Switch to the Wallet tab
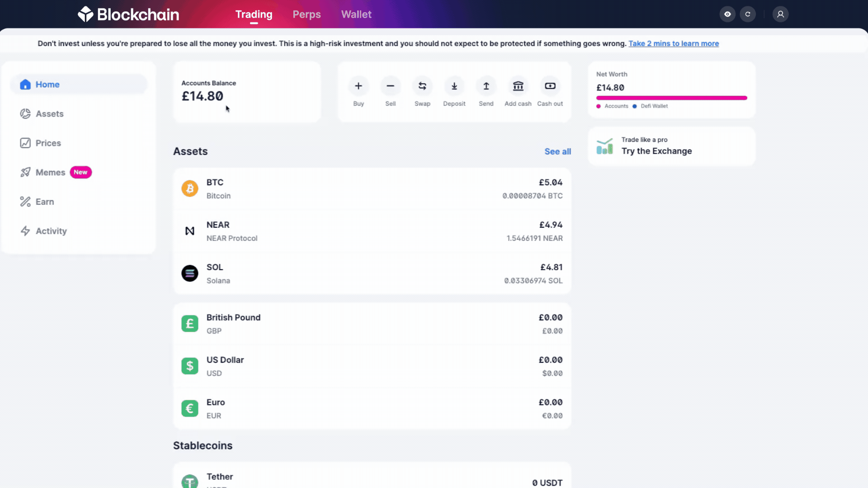The image size is (868, 488). tap(356, 14)
